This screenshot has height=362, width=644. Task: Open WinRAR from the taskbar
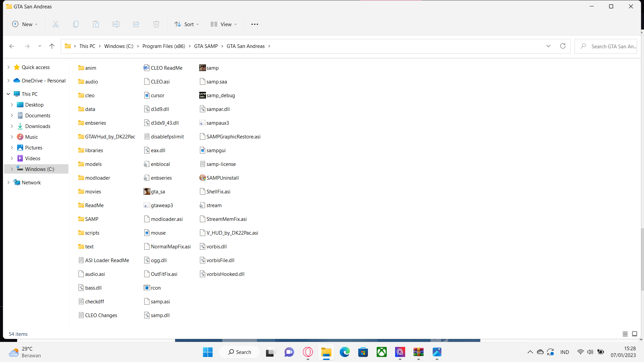pos(418,352)
